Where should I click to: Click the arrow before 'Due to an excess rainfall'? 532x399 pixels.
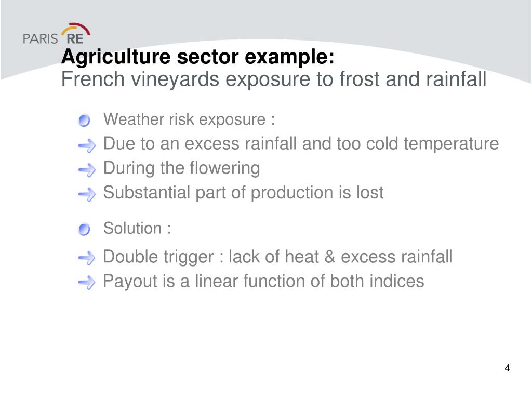coord(87,145)
